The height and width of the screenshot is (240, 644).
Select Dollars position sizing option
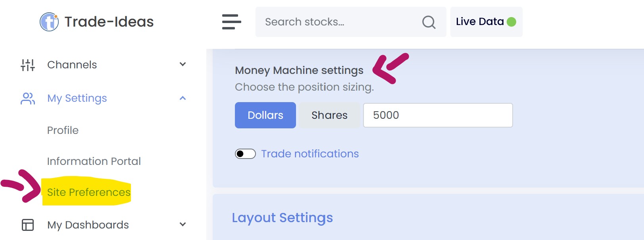pyautogui.click(x=265, y=115)
